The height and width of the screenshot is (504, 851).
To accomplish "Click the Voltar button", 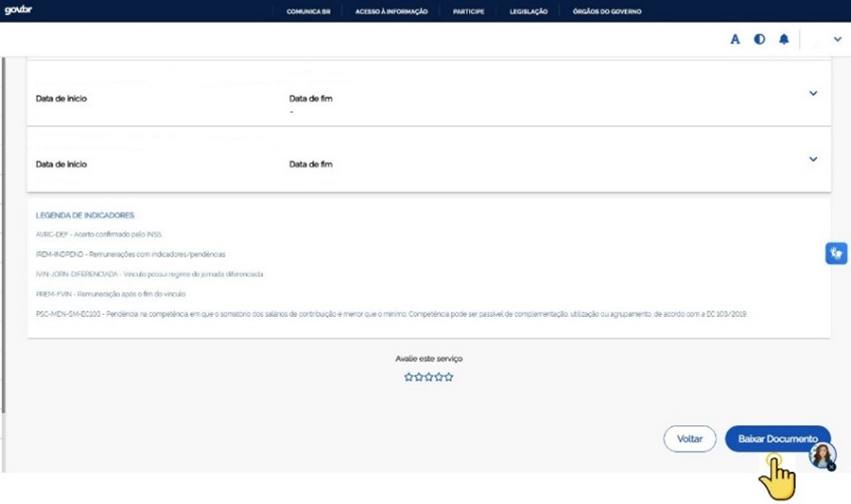I will click(690, 439).
